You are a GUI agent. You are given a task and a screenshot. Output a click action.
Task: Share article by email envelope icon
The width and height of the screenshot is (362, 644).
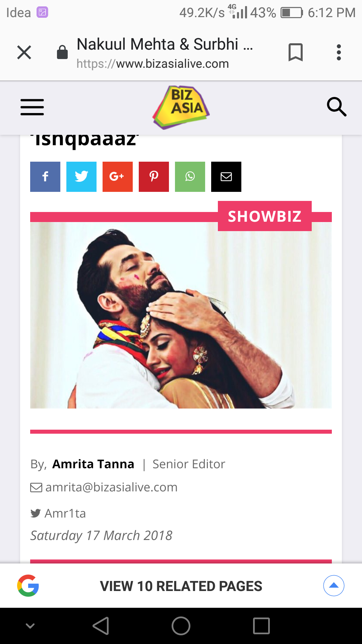226,177
